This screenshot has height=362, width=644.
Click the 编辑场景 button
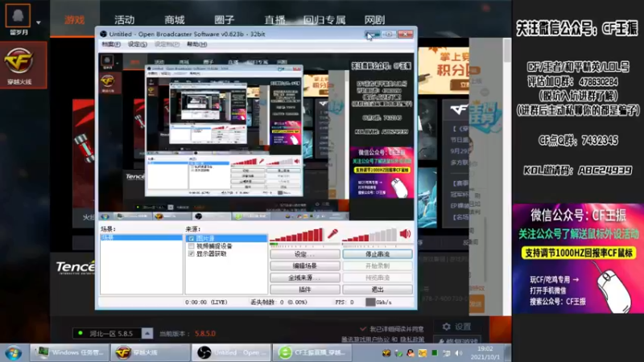click(305, 266)
